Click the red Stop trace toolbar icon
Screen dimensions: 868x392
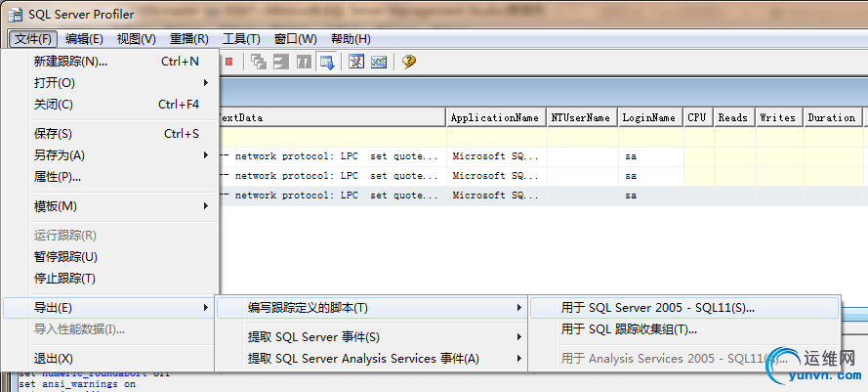228,63
